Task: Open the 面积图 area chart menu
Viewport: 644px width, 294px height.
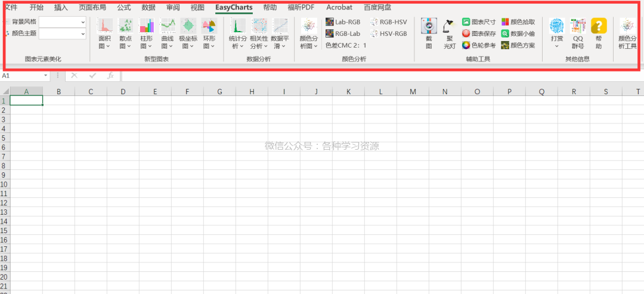Action: pos(104,33)
